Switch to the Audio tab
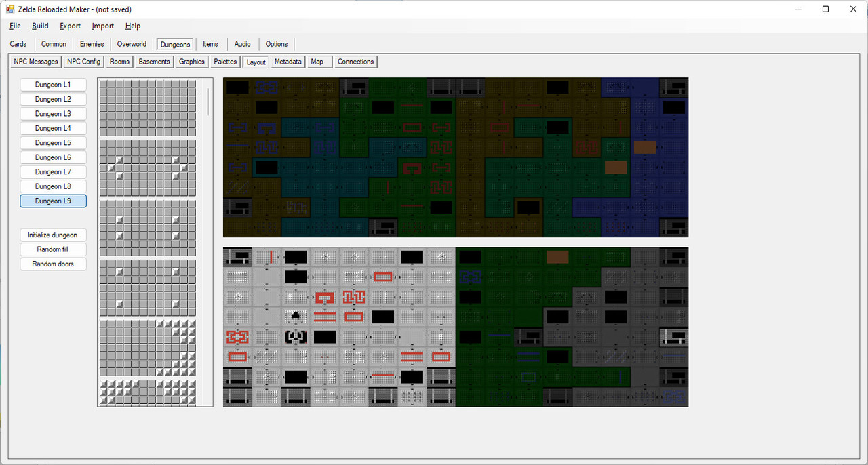868x465 pixels. click(242, 44)
